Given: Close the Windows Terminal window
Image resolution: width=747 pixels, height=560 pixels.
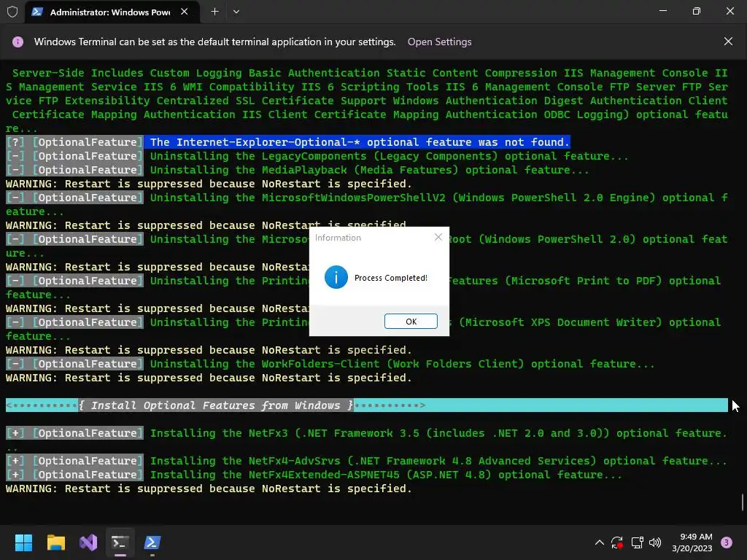Looking at the screenshot, I should pyautogui.click(x=729, y=11).
